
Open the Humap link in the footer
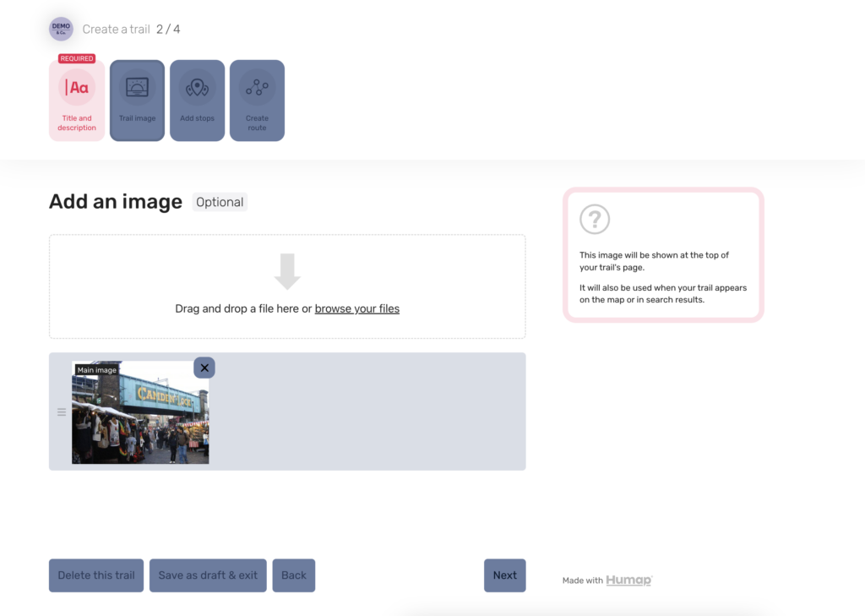628,581
